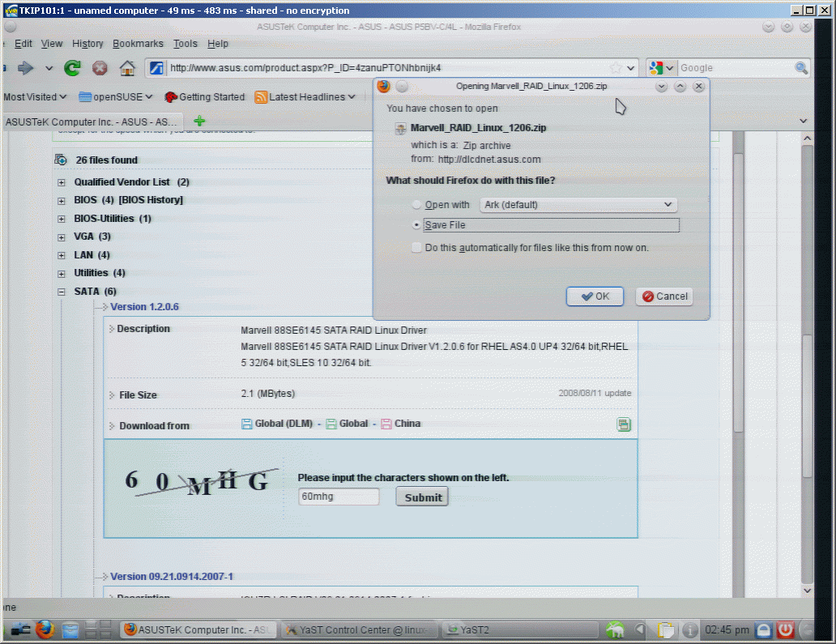
Task: Click the Google search engine icon
Action: [656, 68]
